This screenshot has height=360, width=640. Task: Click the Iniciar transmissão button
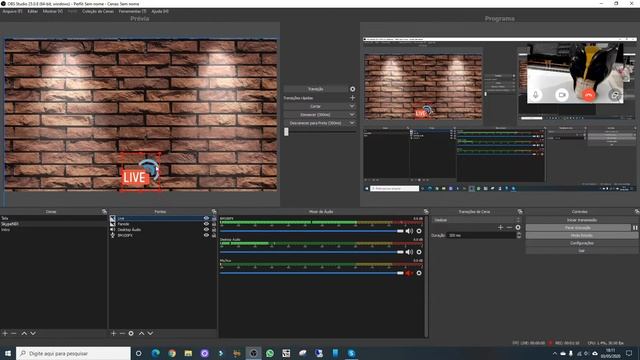(x=582, y=220)
